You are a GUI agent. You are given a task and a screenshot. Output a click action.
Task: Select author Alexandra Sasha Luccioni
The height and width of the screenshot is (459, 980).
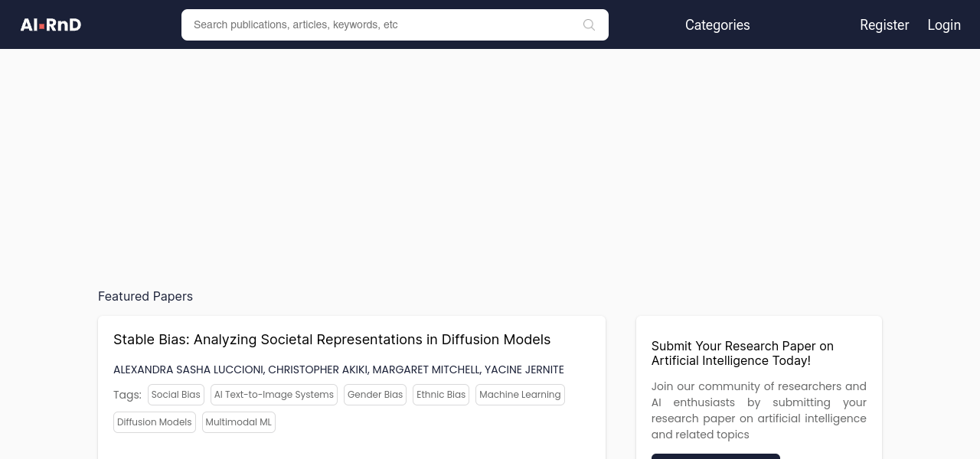[x=188, y=369]
